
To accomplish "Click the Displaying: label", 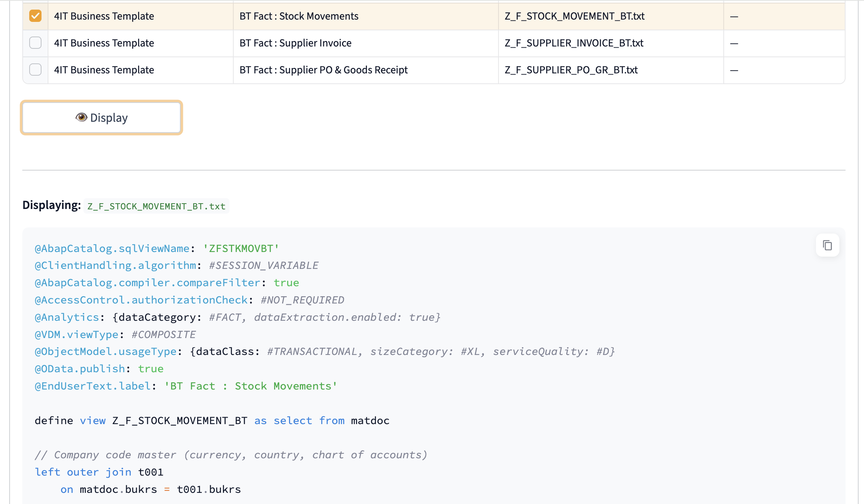I will click(52, 205).
